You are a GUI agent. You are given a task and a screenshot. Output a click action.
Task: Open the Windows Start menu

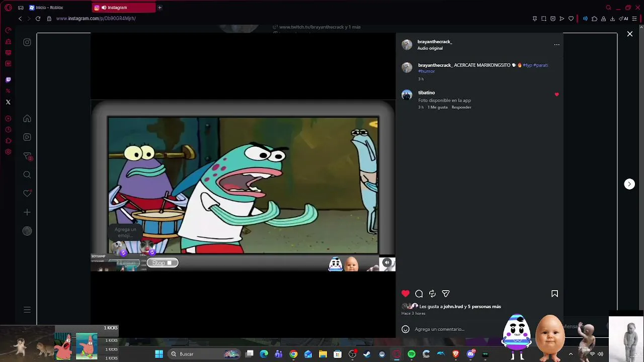coord(159,354)
